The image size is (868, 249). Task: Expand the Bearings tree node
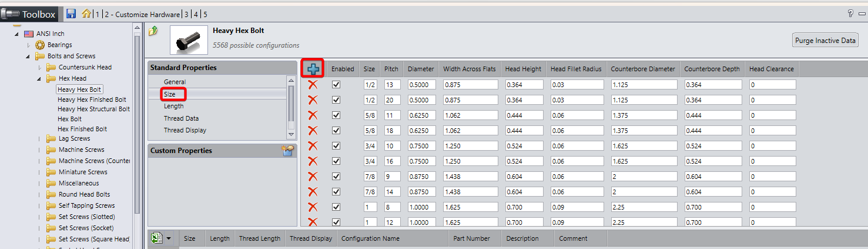tap(28, 45)
